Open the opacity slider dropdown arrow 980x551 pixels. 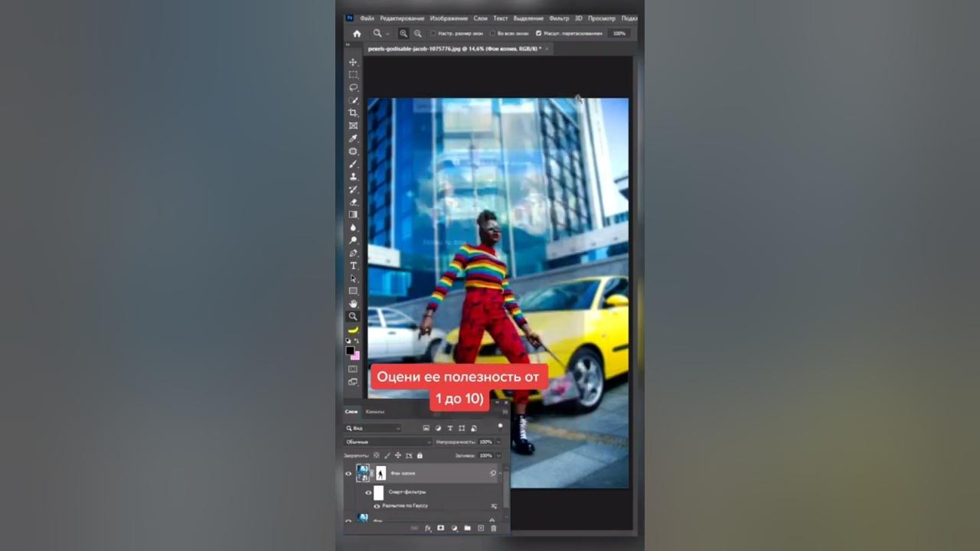499,442
